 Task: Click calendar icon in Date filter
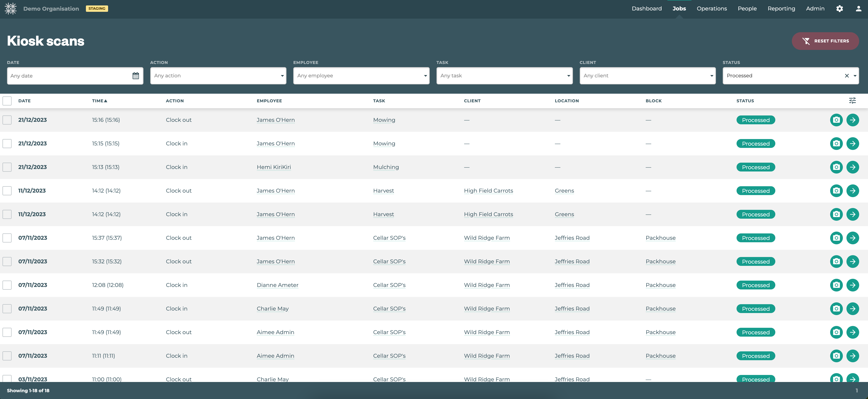(x=136, y=76)
